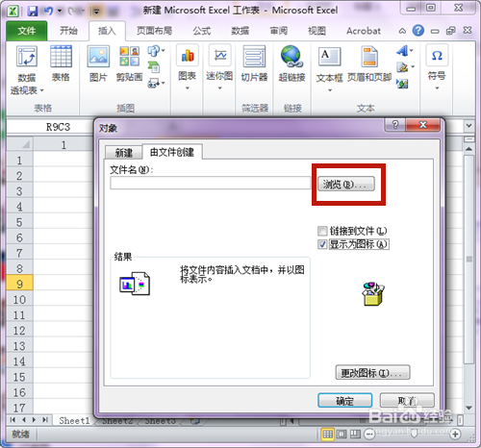
Task: Switch to Formulas (公式) tab
Action: click(202, 31)
